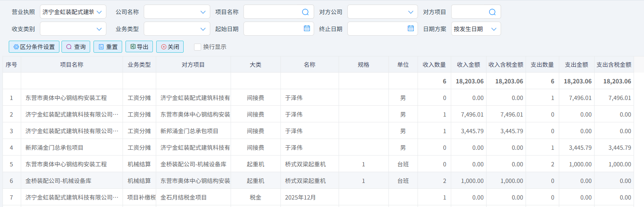The height and width of the screenshot is (207, 644).
Task: Expand the 对方公司 dropdown list
Action: pos(383,12)
